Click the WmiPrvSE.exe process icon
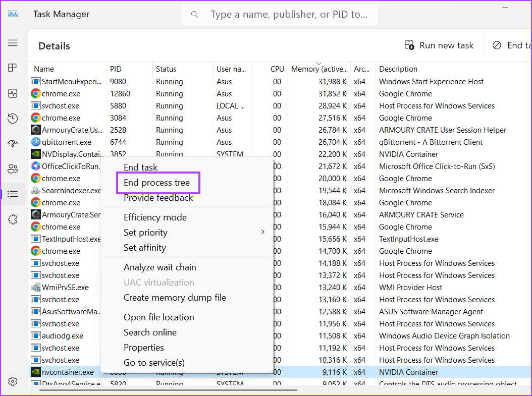The width and height of the screenshot is (532, 396). (x=36, y=288)
